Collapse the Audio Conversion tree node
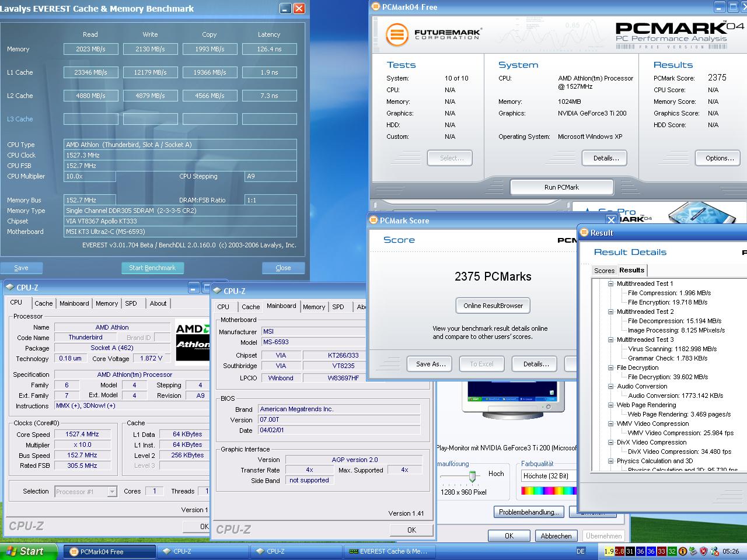 610,386
